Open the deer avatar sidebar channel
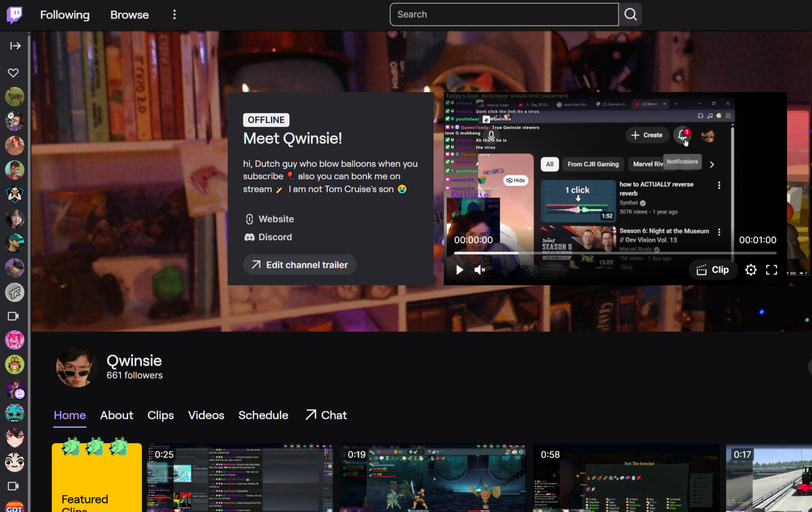Image resolution: width=812 pixels, height=512 pixels. tap(15, 97)
